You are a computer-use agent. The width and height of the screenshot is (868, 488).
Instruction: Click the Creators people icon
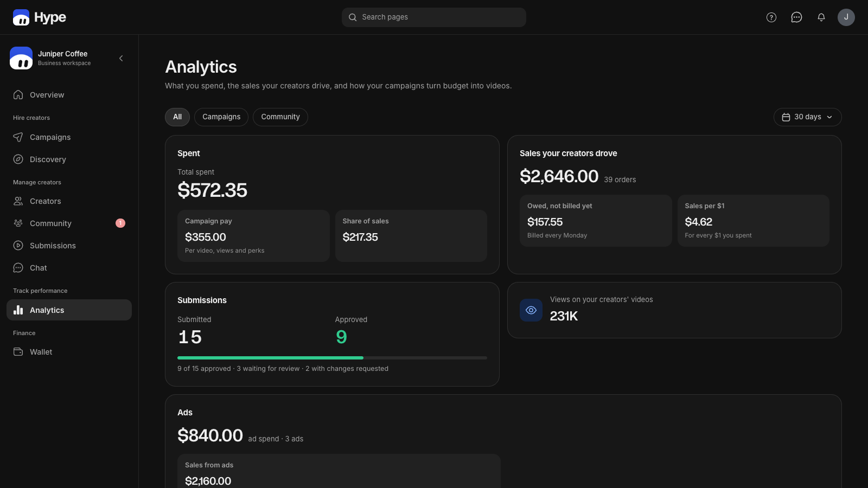[18, 201]
